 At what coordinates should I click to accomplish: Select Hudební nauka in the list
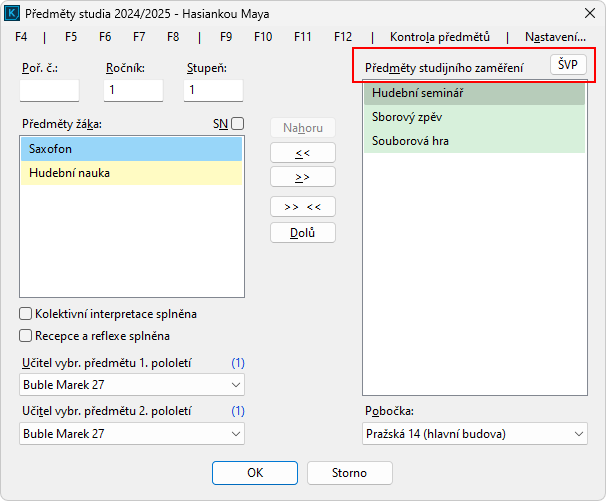point(131,173)
